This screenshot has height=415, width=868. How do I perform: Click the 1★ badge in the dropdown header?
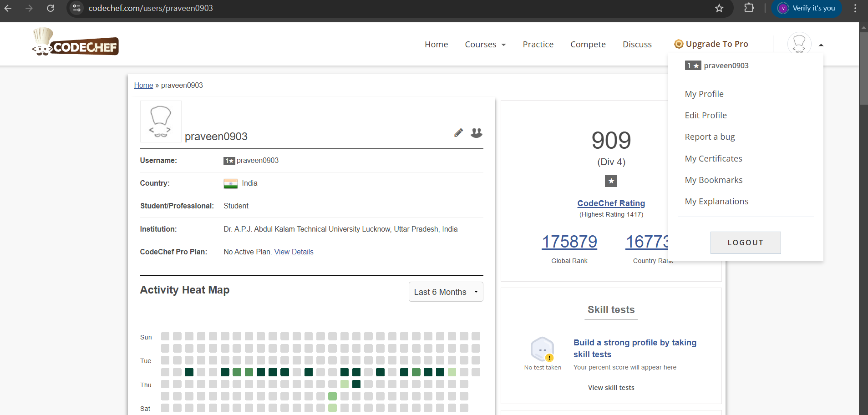click(693, 66)
